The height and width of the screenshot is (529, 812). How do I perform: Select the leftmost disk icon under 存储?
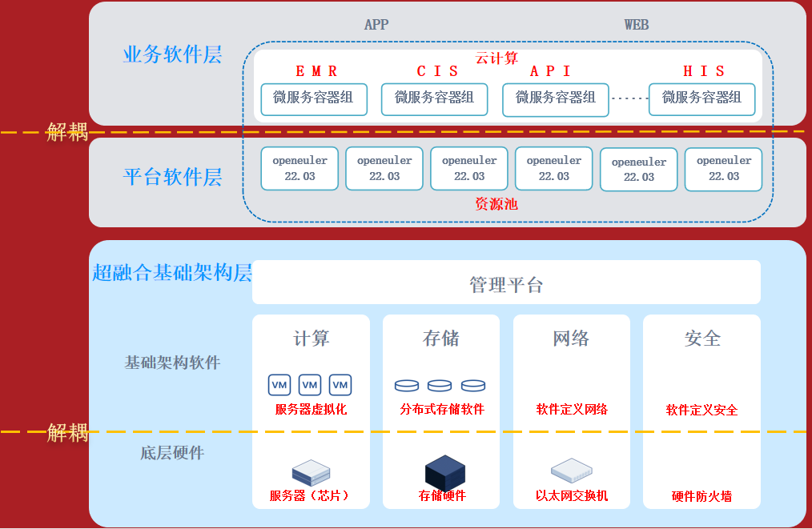pyautogui.click(x=407, y=386)
